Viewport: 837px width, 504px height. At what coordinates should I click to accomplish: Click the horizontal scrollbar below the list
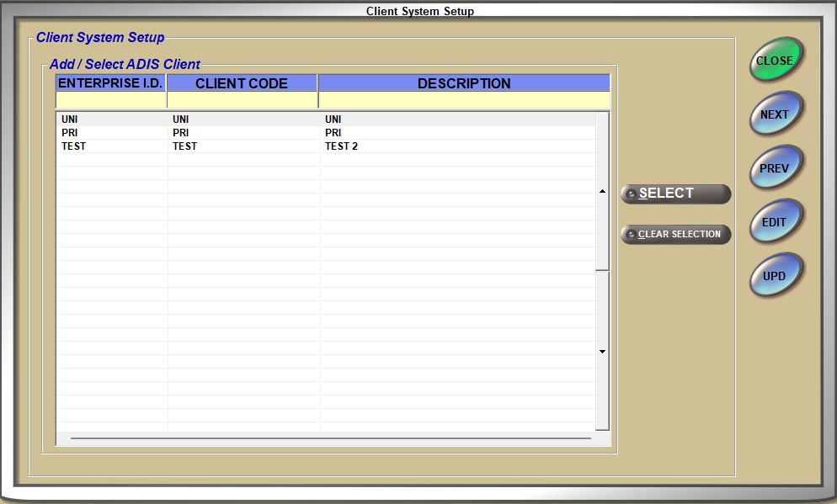click(330, 438)
